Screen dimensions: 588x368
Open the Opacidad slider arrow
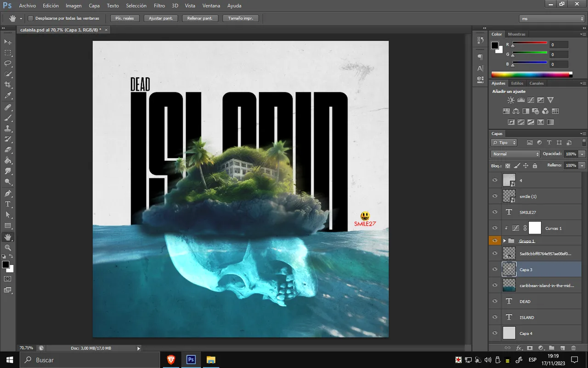click(x=582, y=154)
